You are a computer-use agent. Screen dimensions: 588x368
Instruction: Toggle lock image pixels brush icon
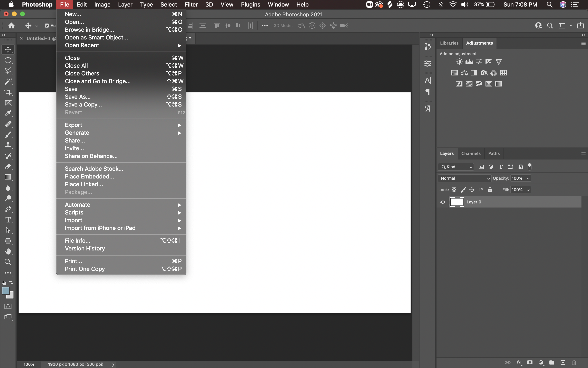[463, 190]
